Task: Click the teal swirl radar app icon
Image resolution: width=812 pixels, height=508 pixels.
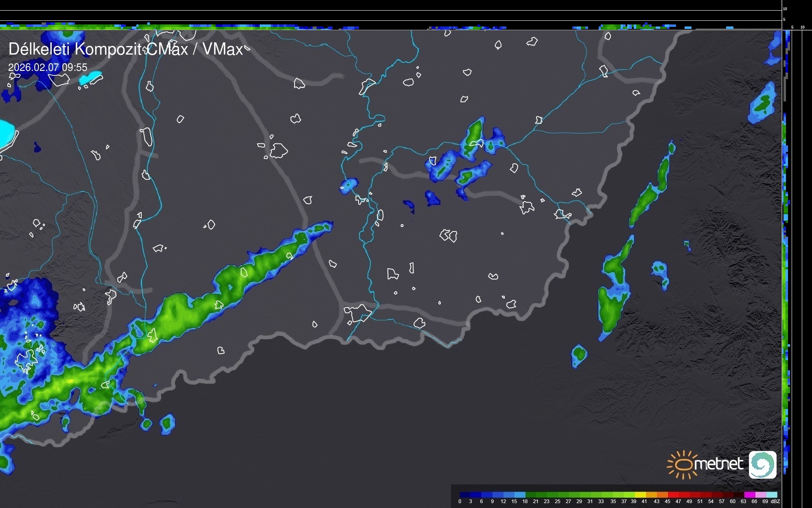Action: (762, 464)
